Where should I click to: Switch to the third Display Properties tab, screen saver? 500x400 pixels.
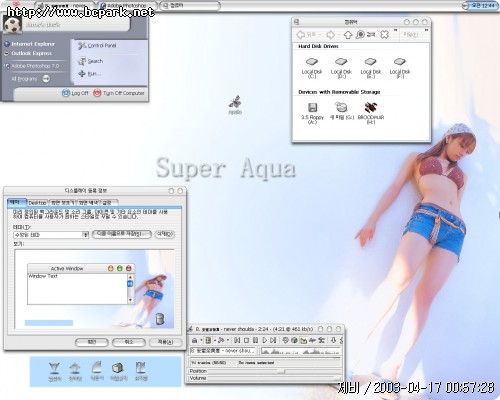(x=62, y=203)
